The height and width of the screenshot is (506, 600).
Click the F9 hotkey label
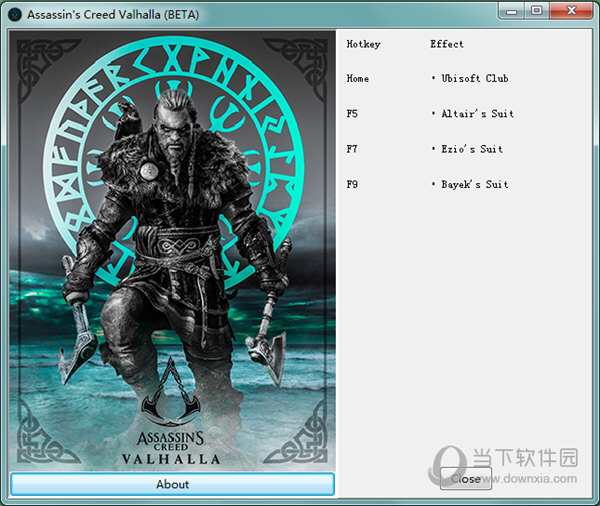point(352,184)
